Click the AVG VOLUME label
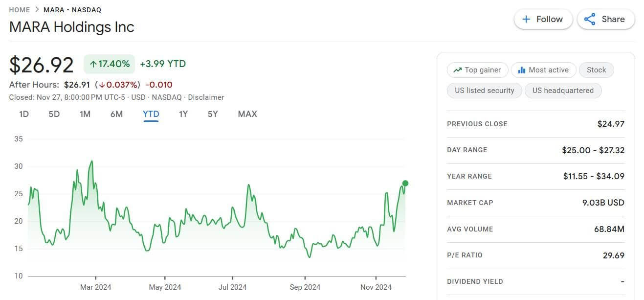Image resolution: width=644 pixels, height=300 pixels. point(470,229)
